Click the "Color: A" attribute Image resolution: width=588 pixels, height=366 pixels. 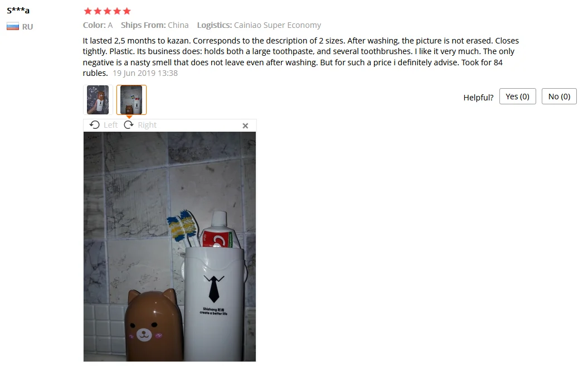pyautogui.click(x=98, y=25)
